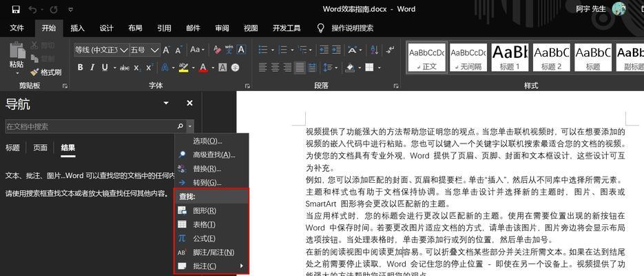
Task: Find 图形(R) from search menu
Action: 211,210
